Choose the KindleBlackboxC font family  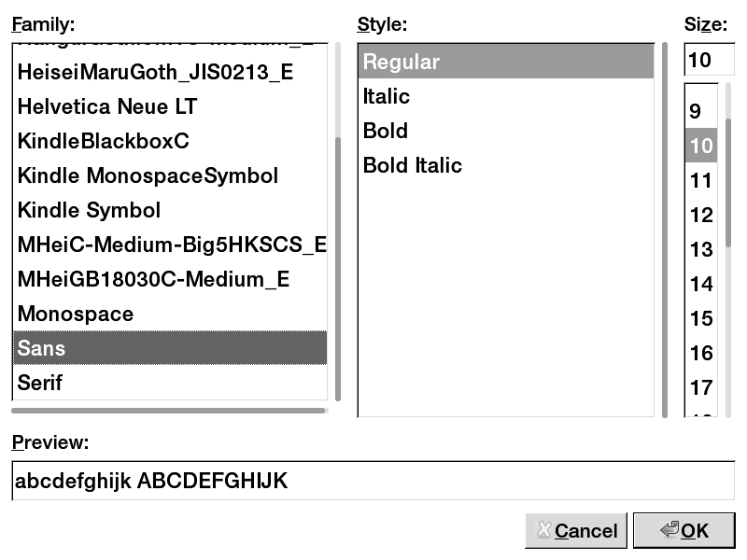tap(104, 141)
